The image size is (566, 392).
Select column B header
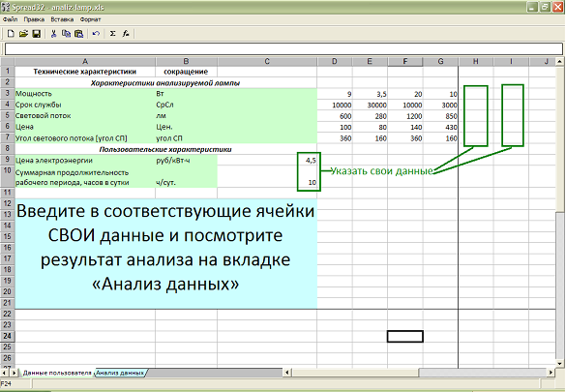tap(187, 62)
